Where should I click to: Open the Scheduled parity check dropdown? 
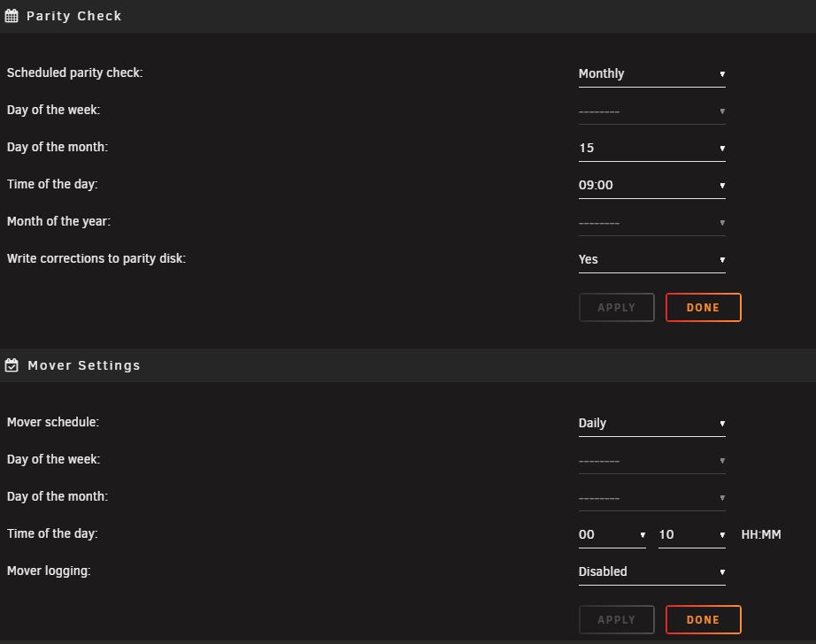point(651,74)
